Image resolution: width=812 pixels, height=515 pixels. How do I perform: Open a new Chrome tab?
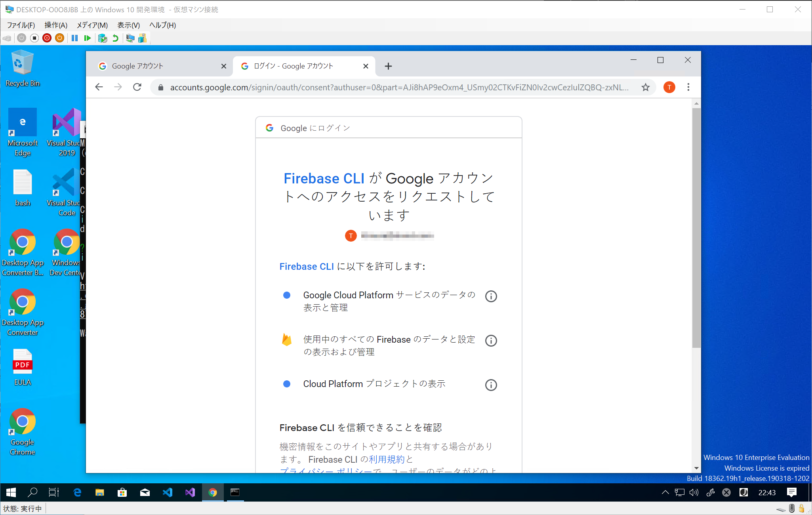(388, 66)
